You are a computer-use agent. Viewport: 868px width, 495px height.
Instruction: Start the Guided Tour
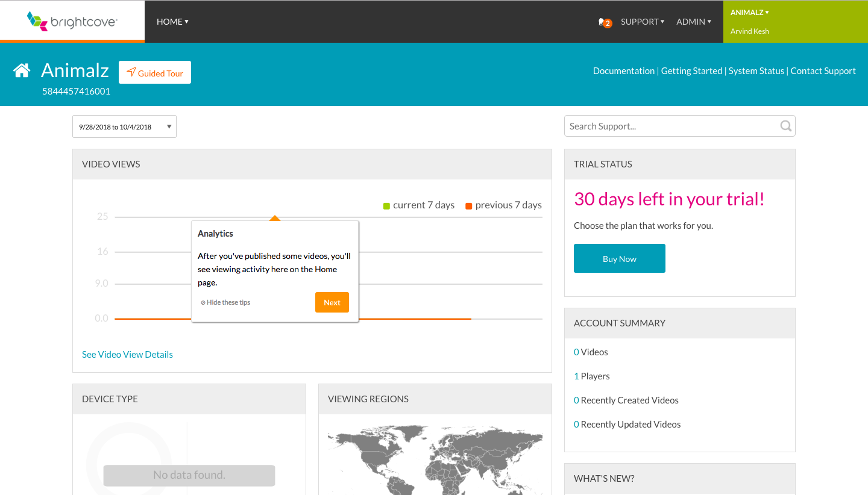[155, 73]
